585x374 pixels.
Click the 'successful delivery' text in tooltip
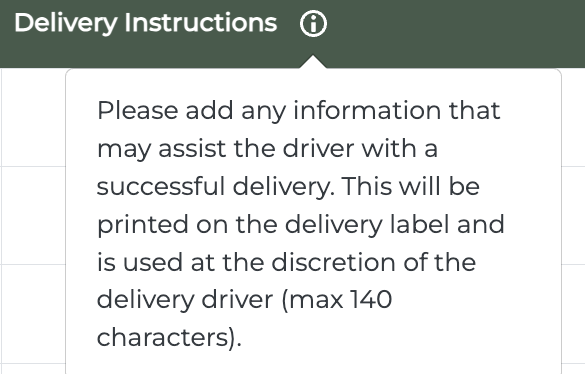point(216,187)
